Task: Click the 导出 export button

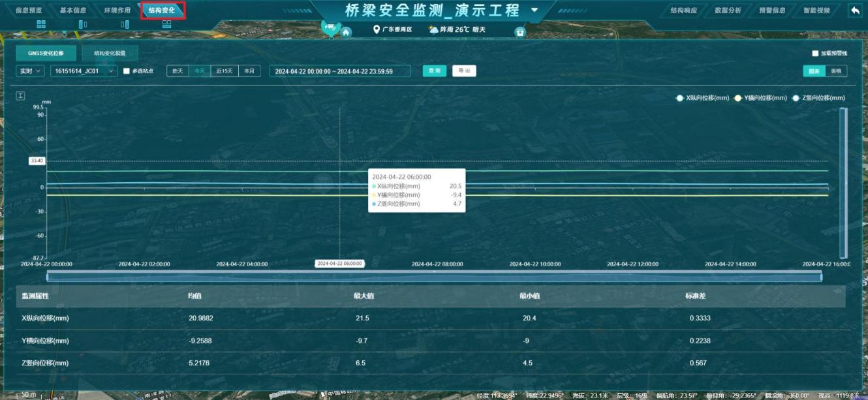Action: [x=464, y=71]
